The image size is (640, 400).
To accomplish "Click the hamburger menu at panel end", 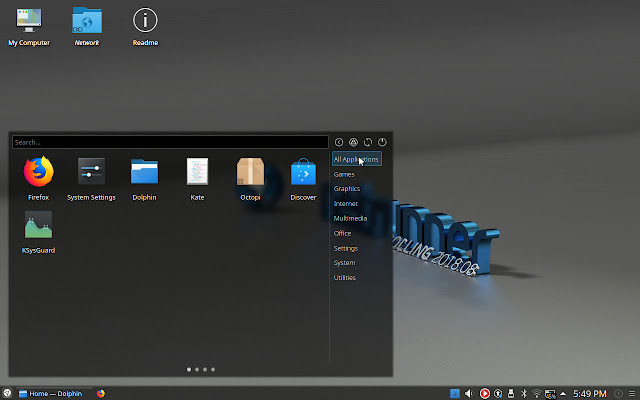I will click(x=632, y=393).
